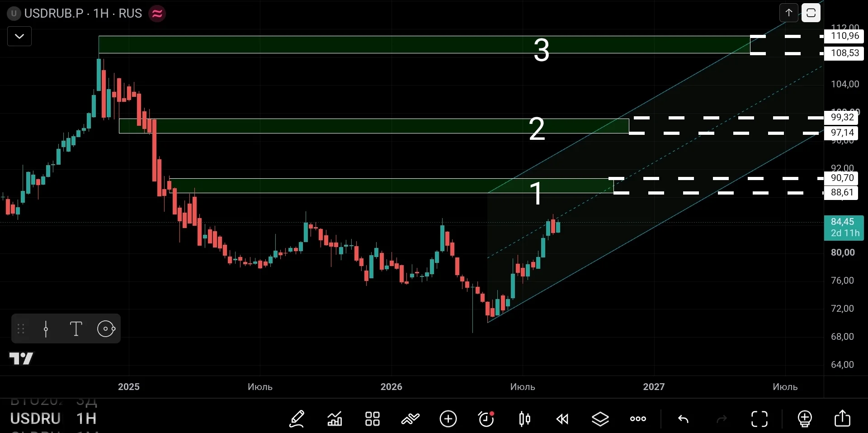Viewport: 868px width, 433px height.
Task: Click the greyed-out redo arrow
Action: [x=722, y=419]
